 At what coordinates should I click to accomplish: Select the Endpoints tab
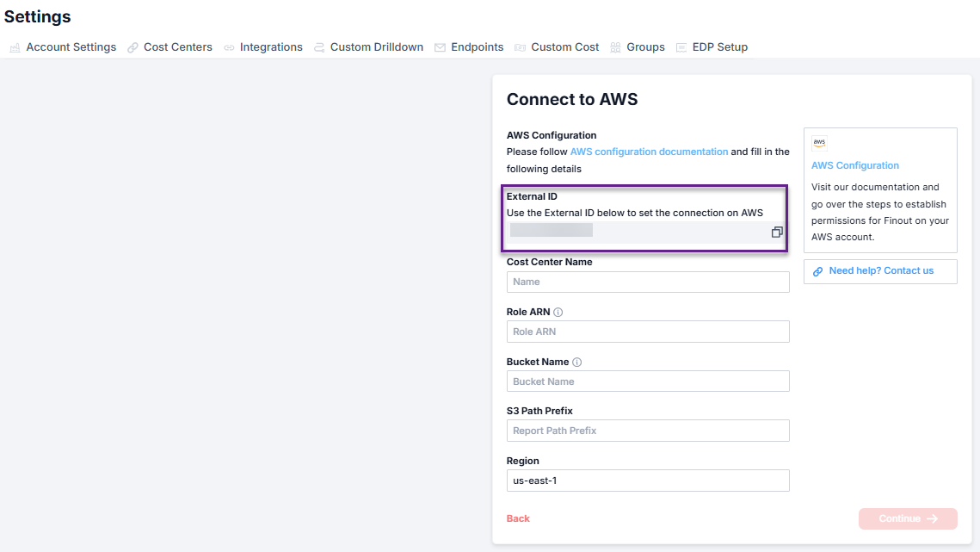click(477, 47)
